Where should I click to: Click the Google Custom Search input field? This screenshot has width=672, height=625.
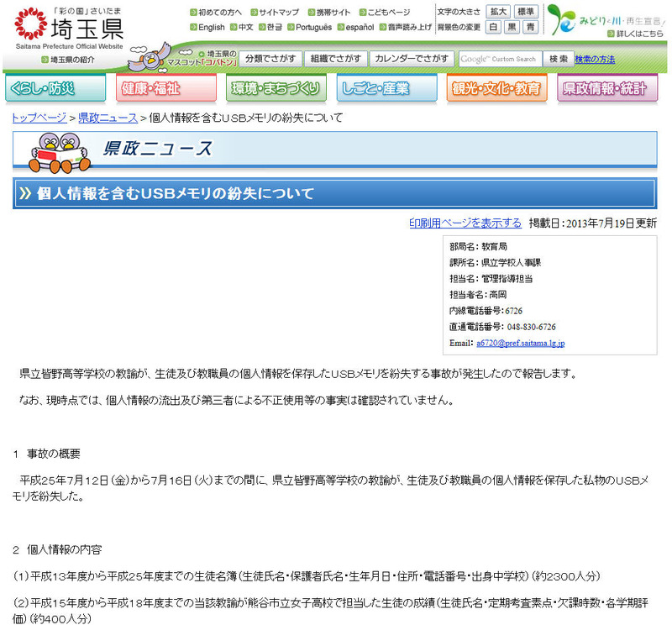click(499, 59)
